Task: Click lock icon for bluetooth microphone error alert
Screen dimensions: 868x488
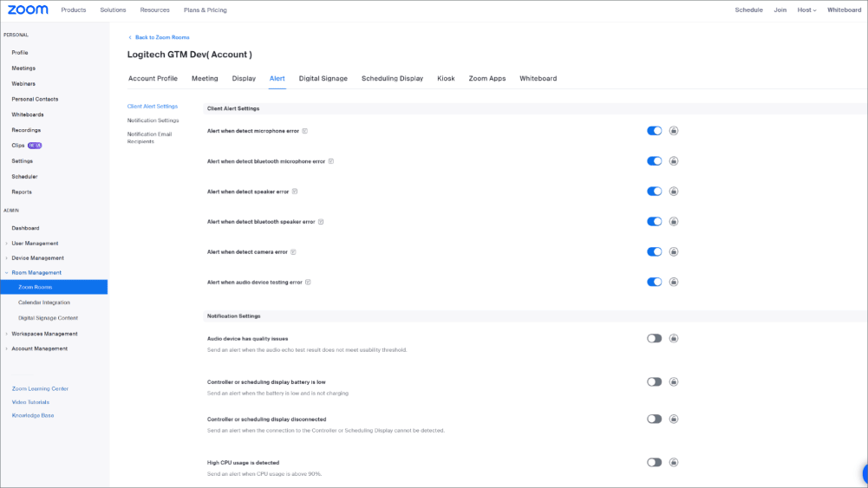Action: coord(674,161)
